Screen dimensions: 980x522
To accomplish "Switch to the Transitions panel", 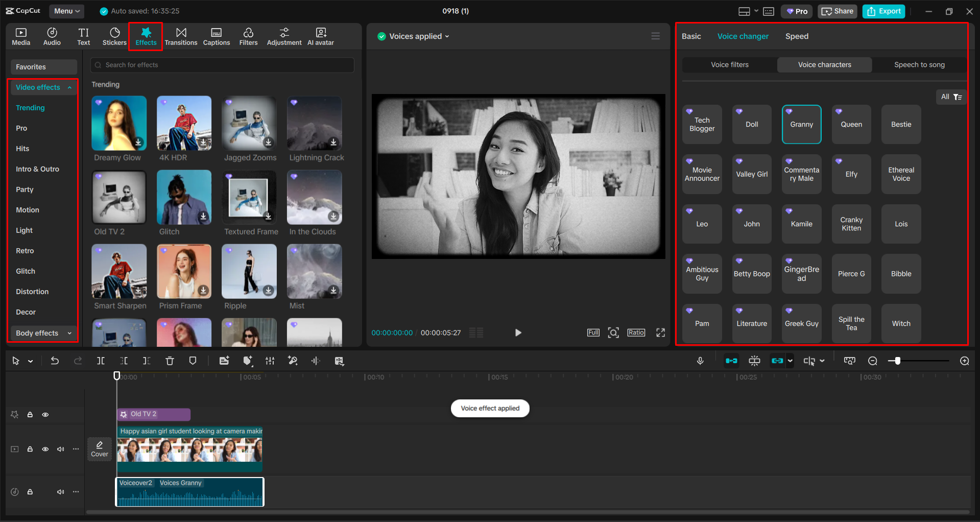I will point(181,36).
